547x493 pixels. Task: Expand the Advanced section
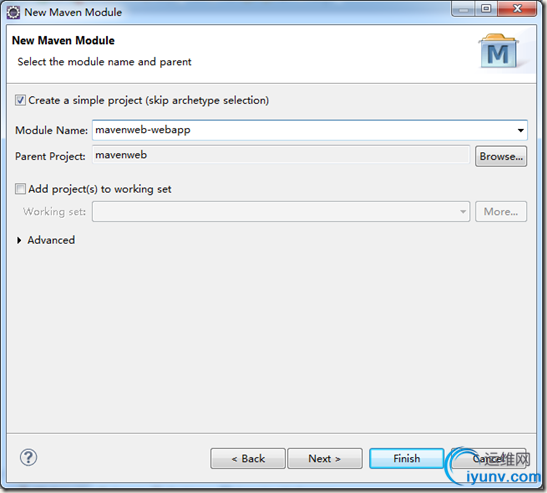tap(19, 240)
